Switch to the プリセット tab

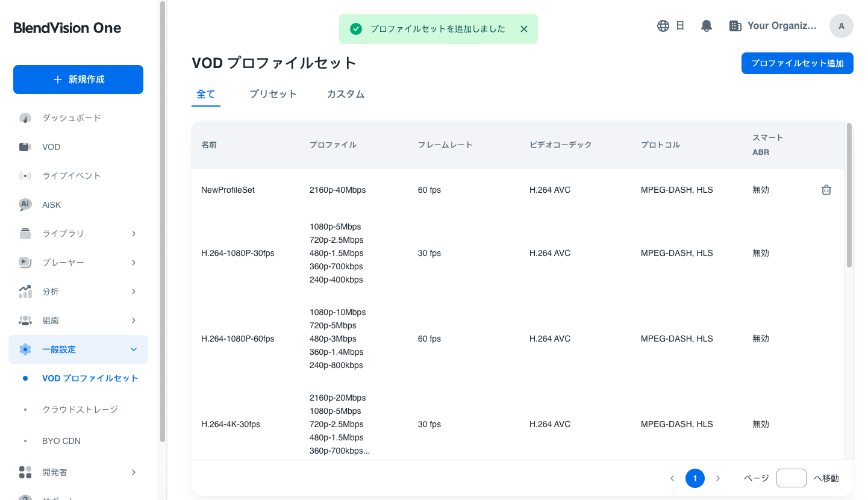273,94
